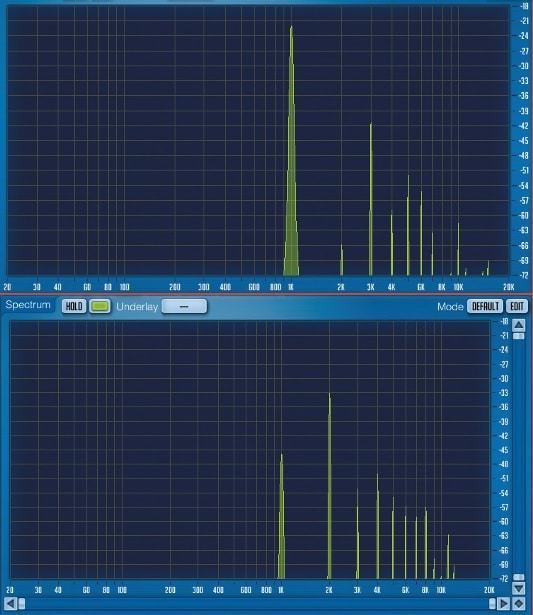533x615 pixels.
Task: Click the Underlay label text
Action: (x=137, y=307)
